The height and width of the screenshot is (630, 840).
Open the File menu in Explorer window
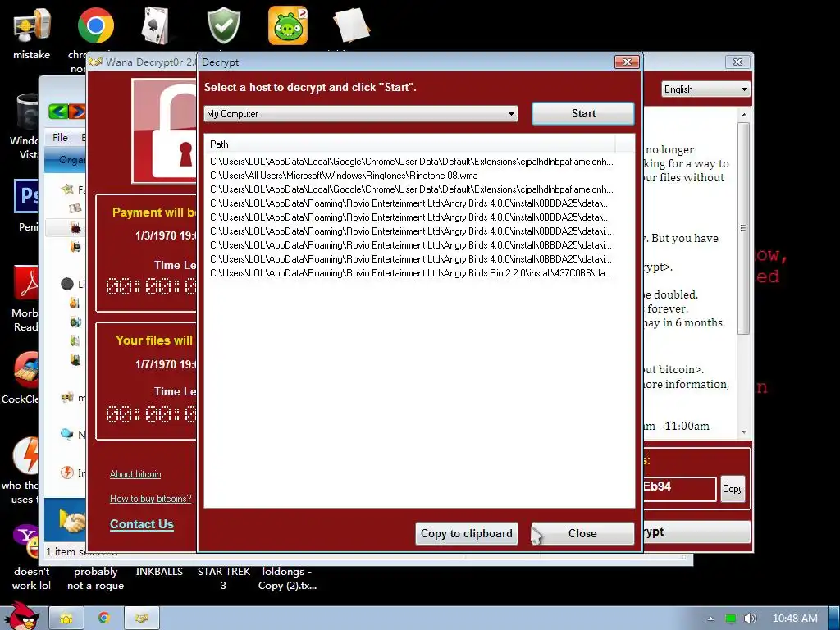click(60, 138)
